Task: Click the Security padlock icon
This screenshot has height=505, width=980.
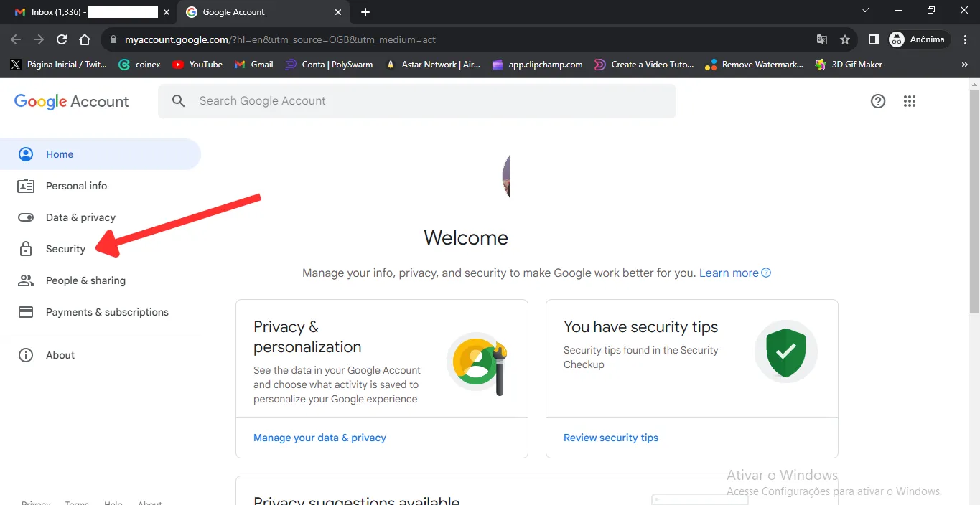Action: 26,249
